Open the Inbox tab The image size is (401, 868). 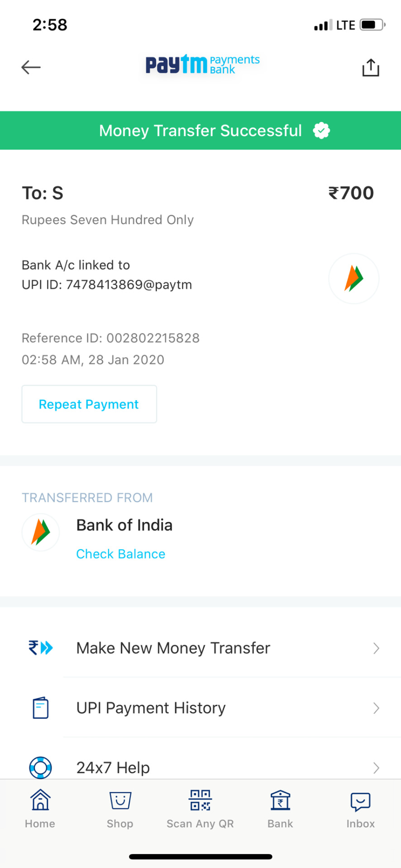(x=361, y=809)
